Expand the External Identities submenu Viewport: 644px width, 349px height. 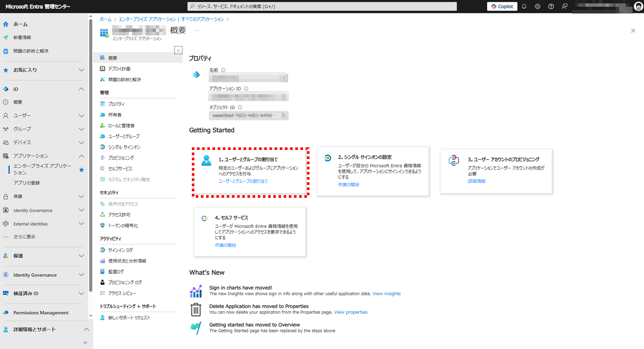click(81, 224)
